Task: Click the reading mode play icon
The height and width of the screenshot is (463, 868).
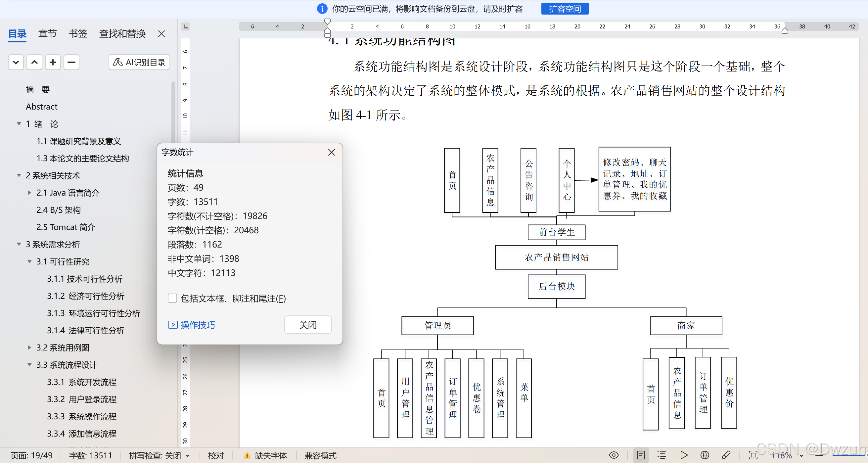Action: coord(684,455)
